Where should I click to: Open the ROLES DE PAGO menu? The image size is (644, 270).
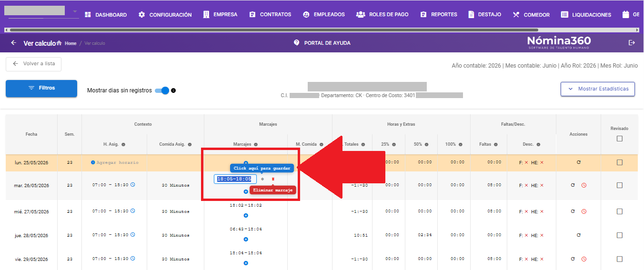[382, 15]
